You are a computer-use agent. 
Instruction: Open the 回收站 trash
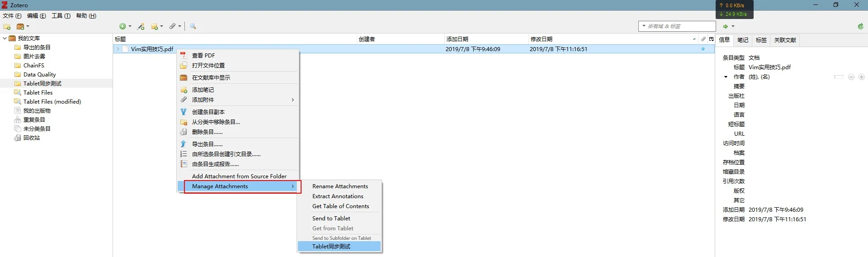pyautogui.click(x=31, y=138)
